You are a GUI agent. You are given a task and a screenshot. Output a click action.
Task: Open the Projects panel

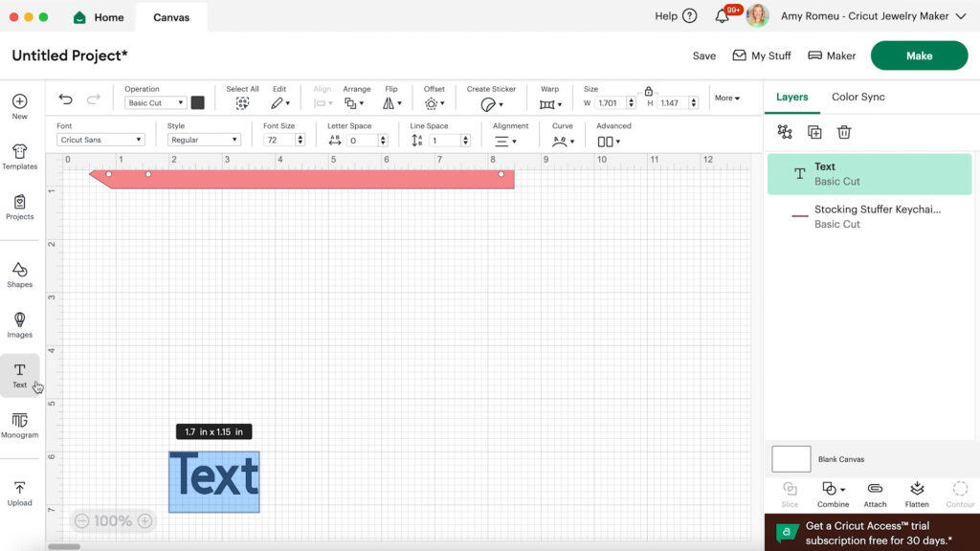[19, 208]
